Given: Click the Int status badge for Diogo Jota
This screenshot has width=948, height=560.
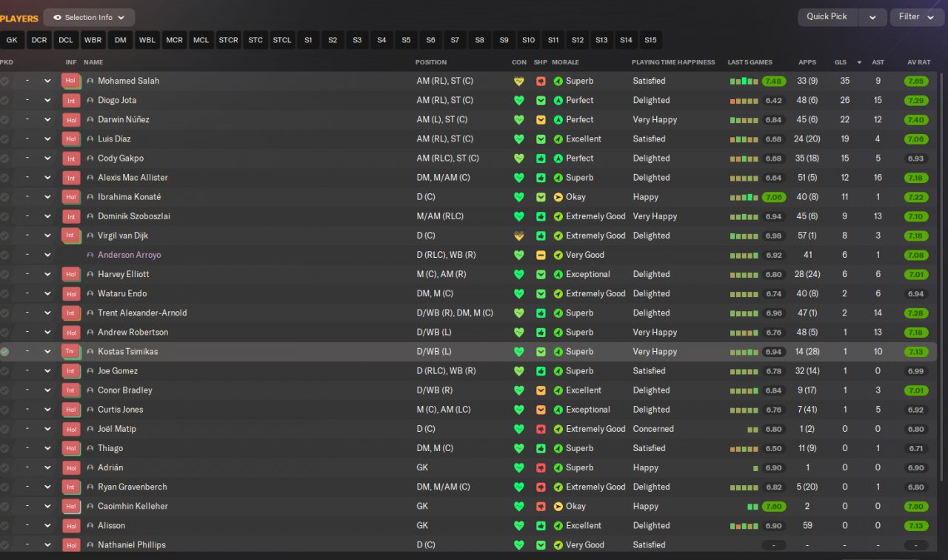Looking at the screenshot, I should click(x=71, y=100).
